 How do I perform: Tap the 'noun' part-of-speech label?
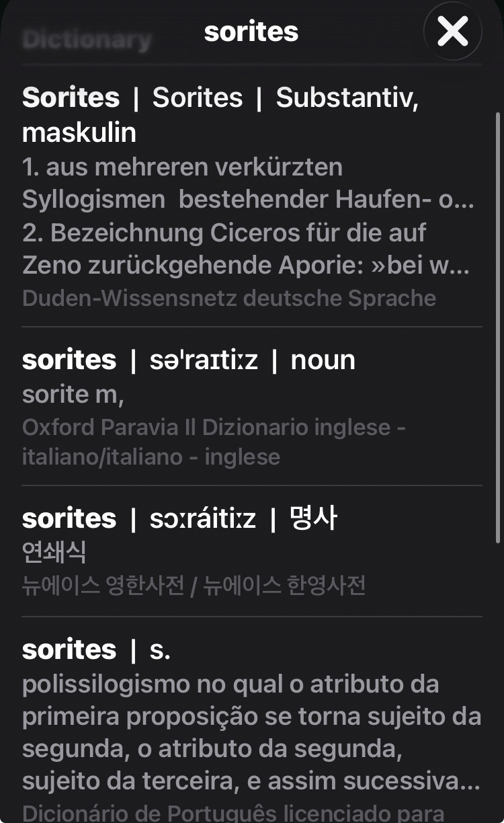pos(323,360)
